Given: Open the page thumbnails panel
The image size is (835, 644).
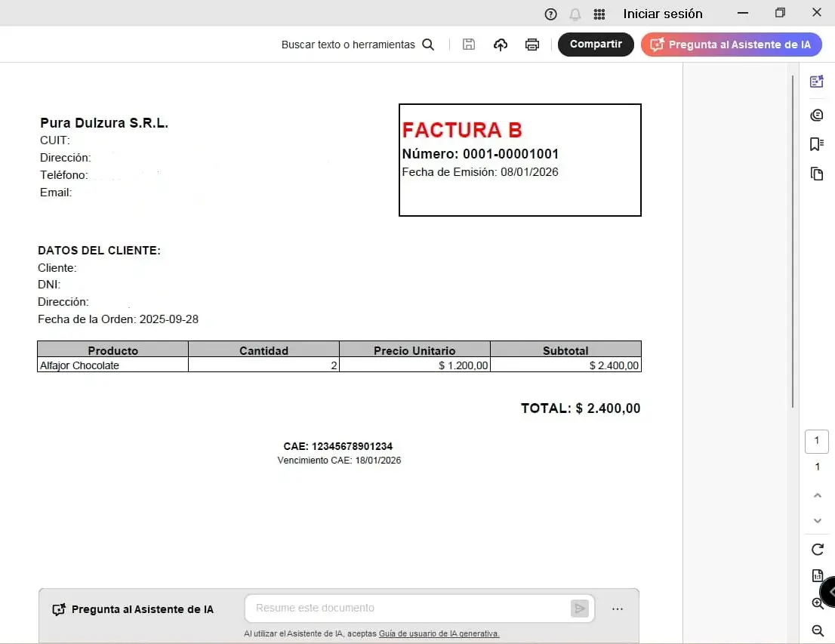Looking at the screenshot, I should (817, 173).
